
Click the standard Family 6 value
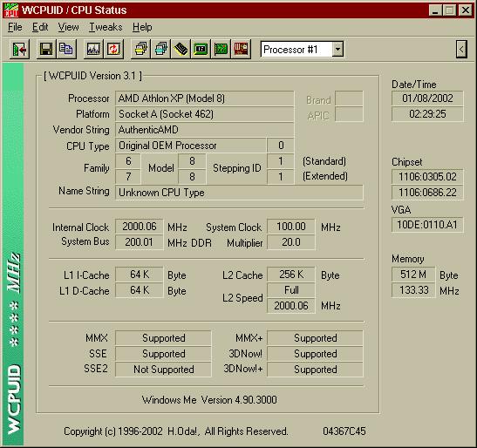tap(128, 161)
